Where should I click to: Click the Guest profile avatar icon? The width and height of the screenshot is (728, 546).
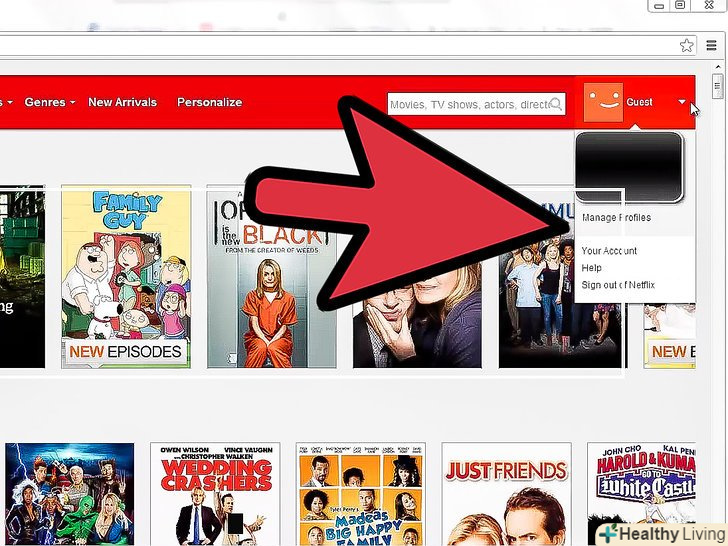click(603, 103)
